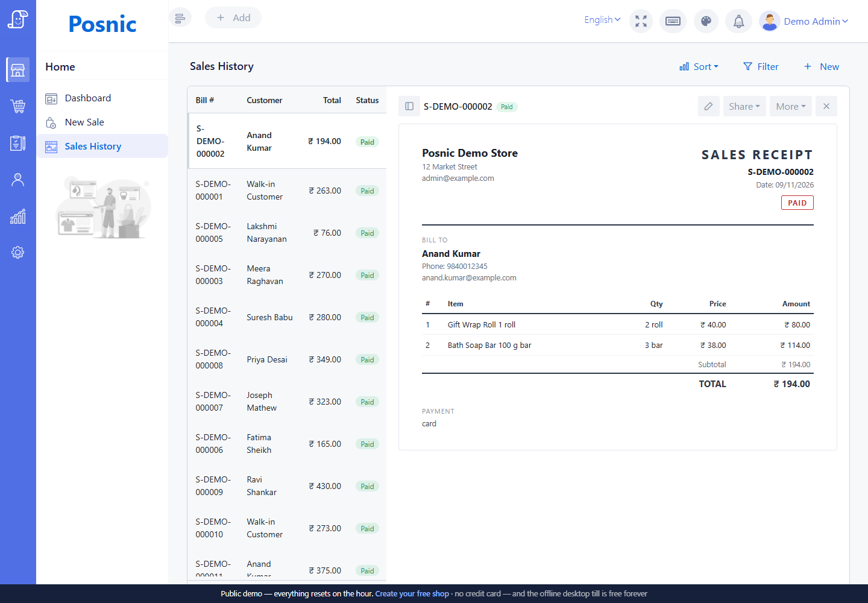Image resolution: width=868 pixels, height=603 pixels.
Task: Open the Share dropdown
Action: tap(744, 106)
